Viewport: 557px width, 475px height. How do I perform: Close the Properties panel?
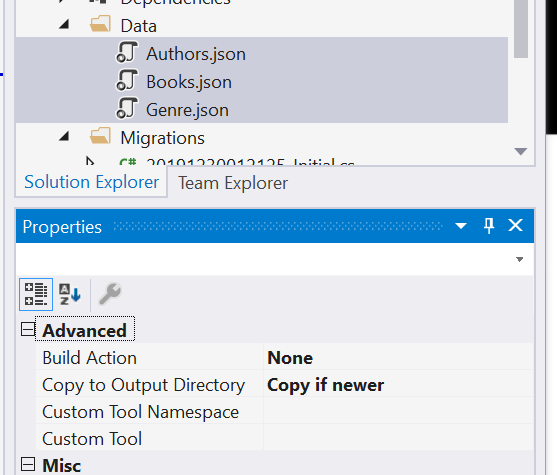pyautogui.click(x=515, y=225)
